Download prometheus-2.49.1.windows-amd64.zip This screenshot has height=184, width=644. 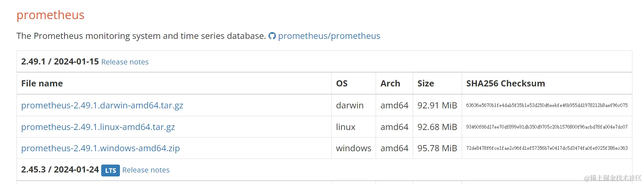[x=100, y=148]
